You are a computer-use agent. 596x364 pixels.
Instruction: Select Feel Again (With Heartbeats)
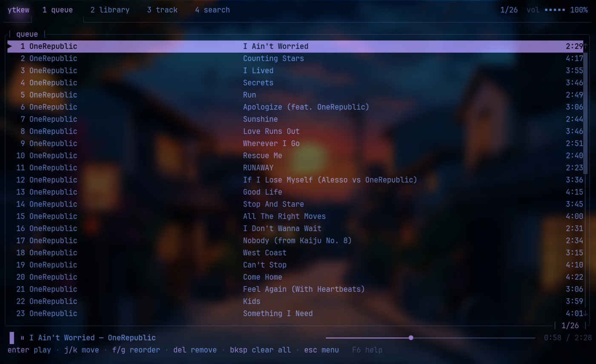tap(295, 289)
